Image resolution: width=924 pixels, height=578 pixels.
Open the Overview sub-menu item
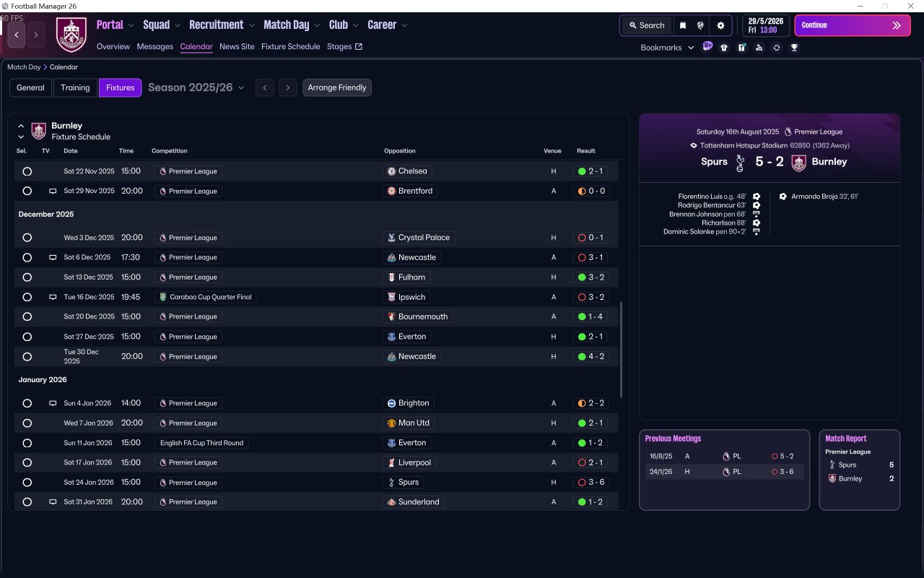(x=113, y=46)
